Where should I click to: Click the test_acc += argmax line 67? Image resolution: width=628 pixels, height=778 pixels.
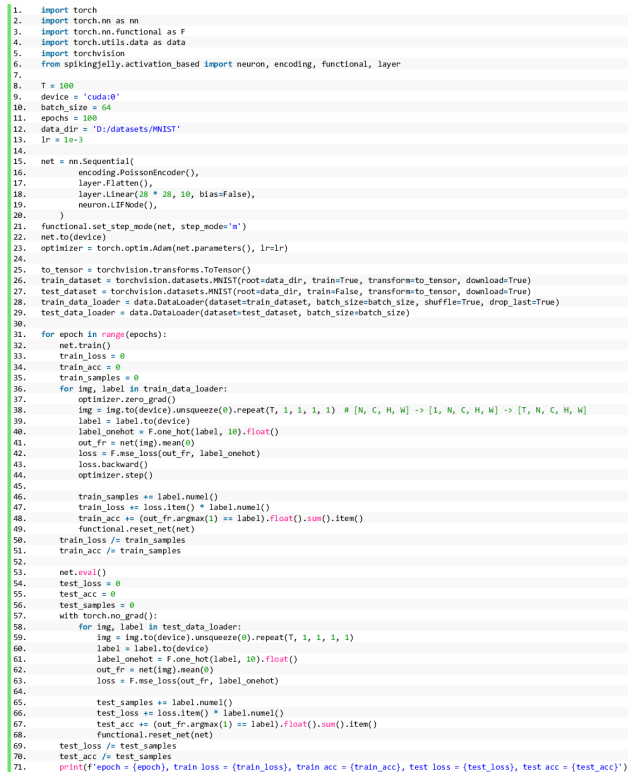tap(237, 724)
